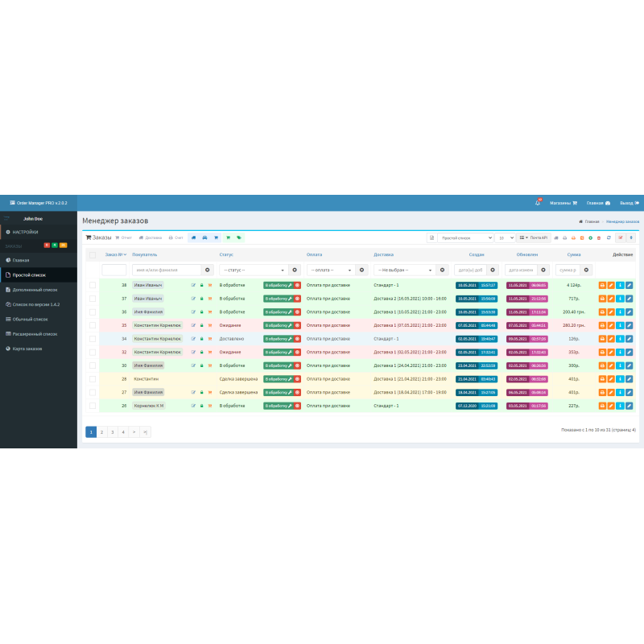Open the payment filter dropdown
The height and width of the screenshot is (644, 644).
[331, 270]
